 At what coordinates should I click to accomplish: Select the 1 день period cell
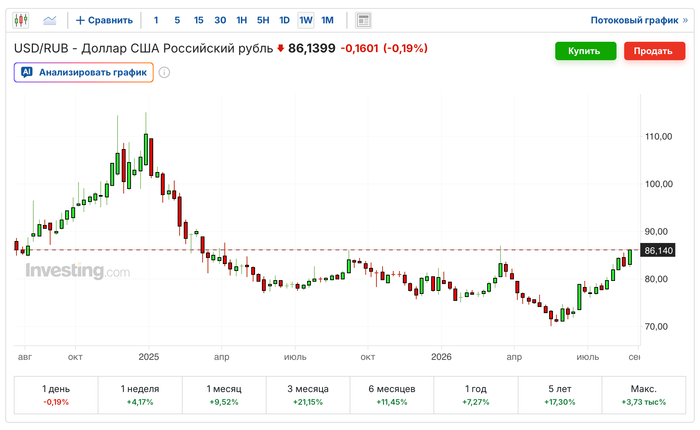[56, 395]
